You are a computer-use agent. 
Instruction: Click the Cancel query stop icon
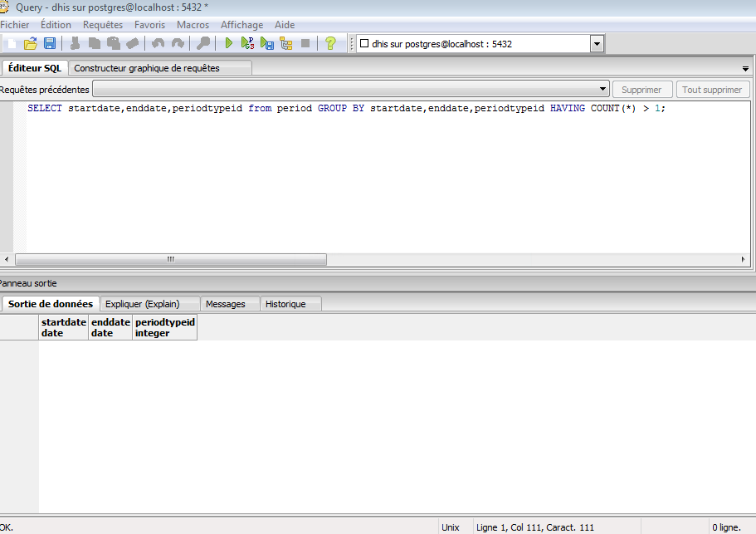click(x=305, y=43)
